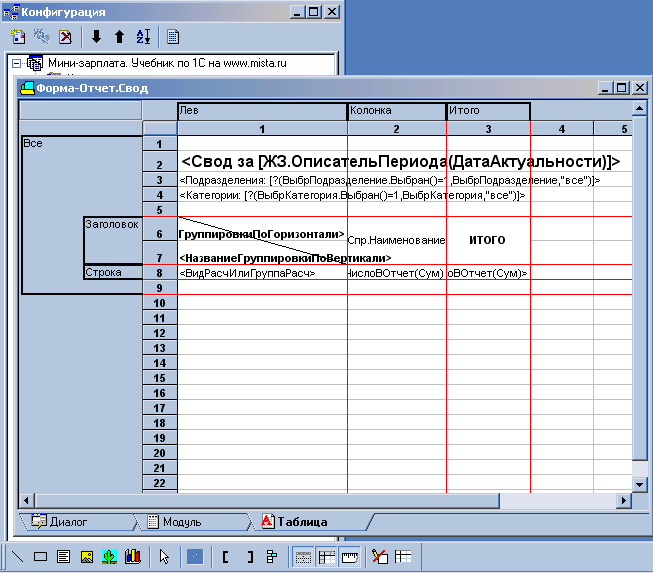The width and height of the screenshot is (653, 573).
Task: Click the closing bracket section icon
Action: [x=250, y=556]
